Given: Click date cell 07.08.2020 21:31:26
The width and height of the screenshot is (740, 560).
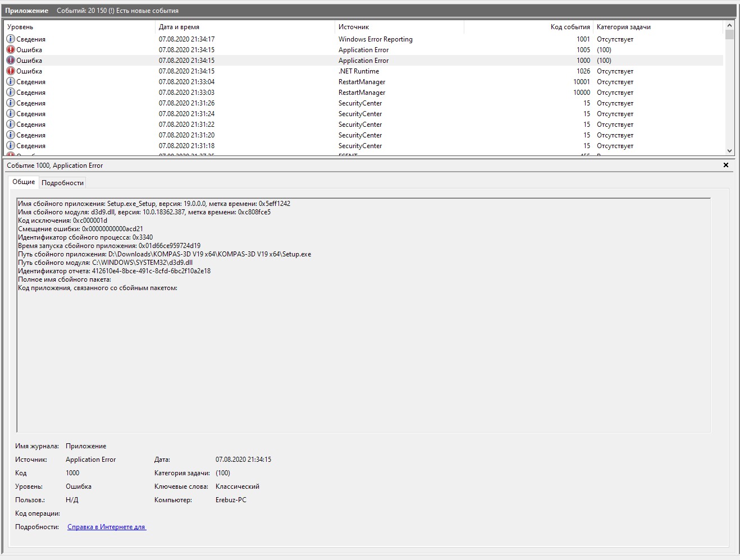Looking at the screenshot, I should click(186, 103).
